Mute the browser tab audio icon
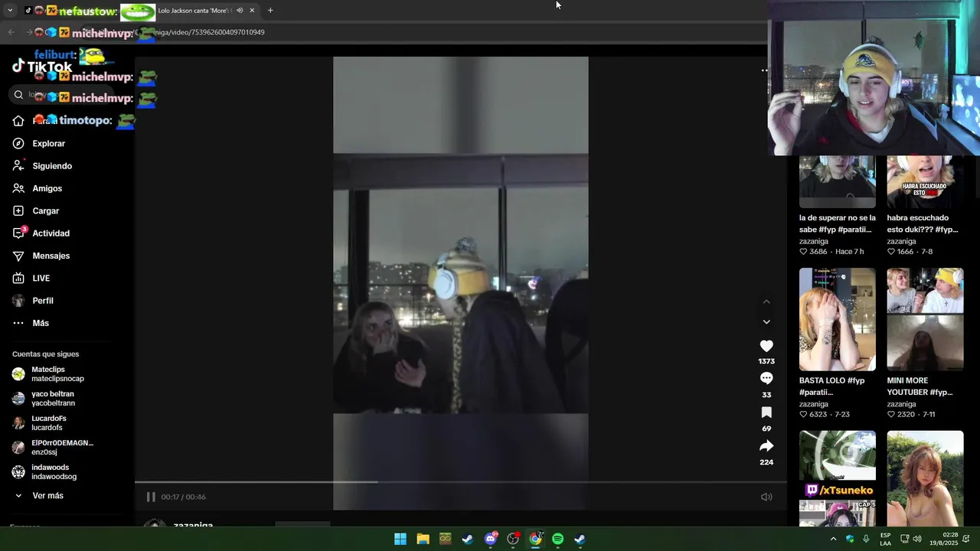Image resolution: width=980 pixels, height=551 pixels. pos(240,10)
